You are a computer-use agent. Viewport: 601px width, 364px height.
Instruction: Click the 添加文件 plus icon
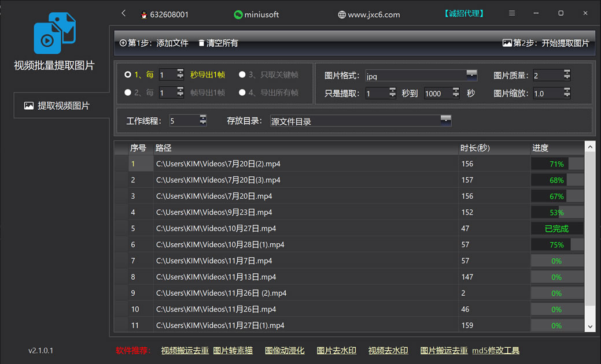(124, 42)
